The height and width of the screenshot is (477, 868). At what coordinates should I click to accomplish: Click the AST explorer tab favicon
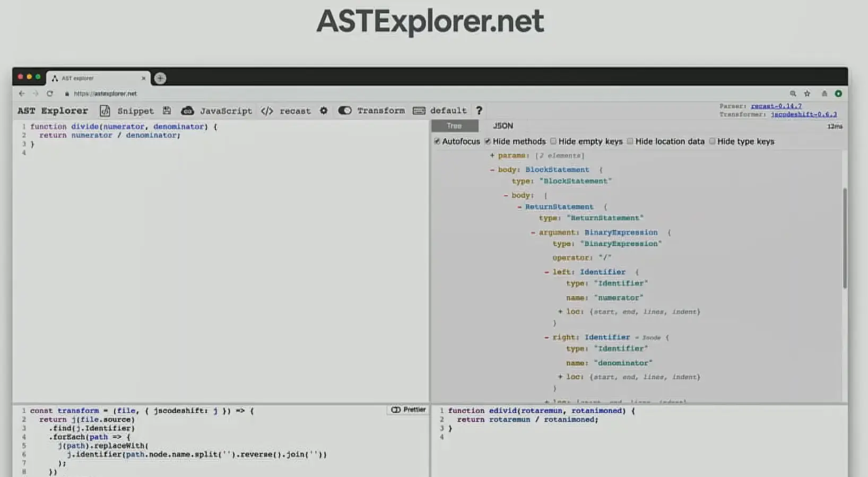[x=55, y=78]
